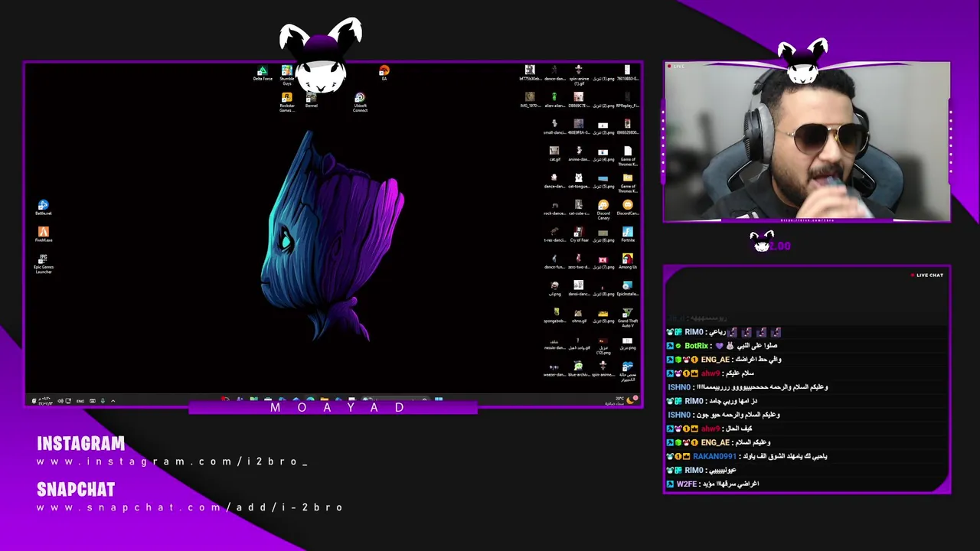
Task: Click BotRix username in chat
Action: pyautogui.click(x=697, y=346)
